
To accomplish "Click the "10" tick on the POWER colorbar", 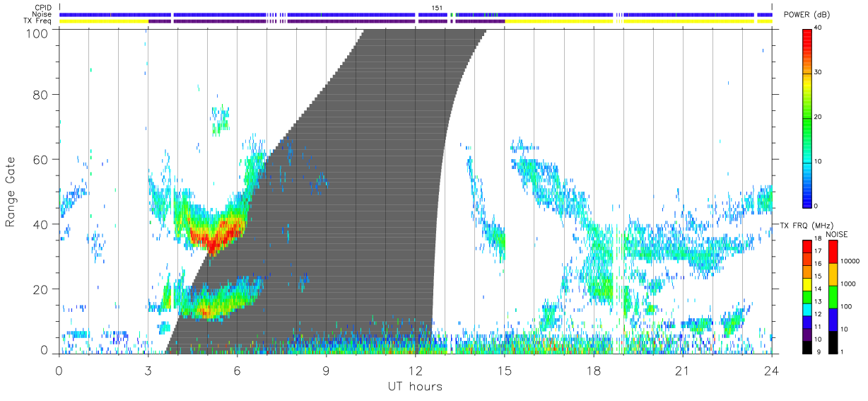I will point(819,162).
